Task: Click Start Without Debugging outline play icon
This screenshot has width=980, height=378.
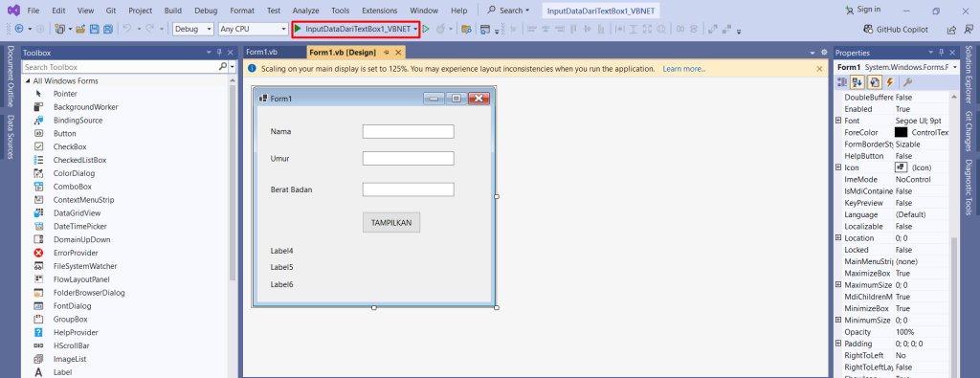Action: [x=426, y=29]
